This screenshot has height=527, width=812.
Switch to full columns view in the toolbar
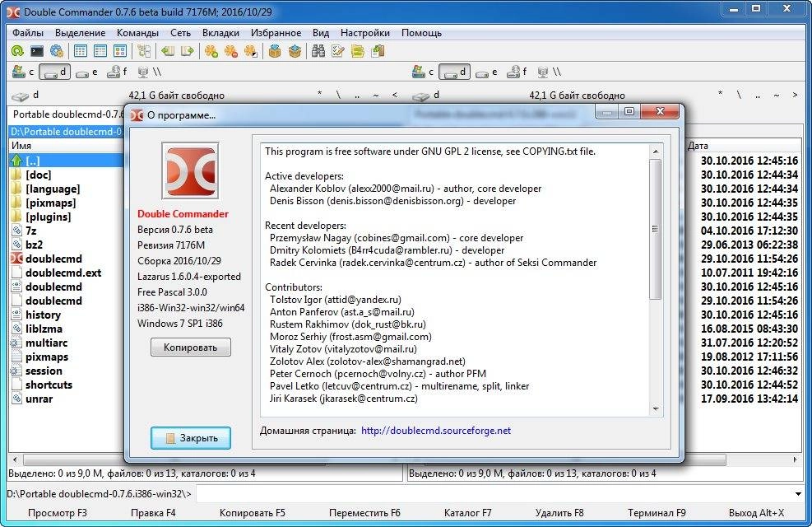pos(100,51)
